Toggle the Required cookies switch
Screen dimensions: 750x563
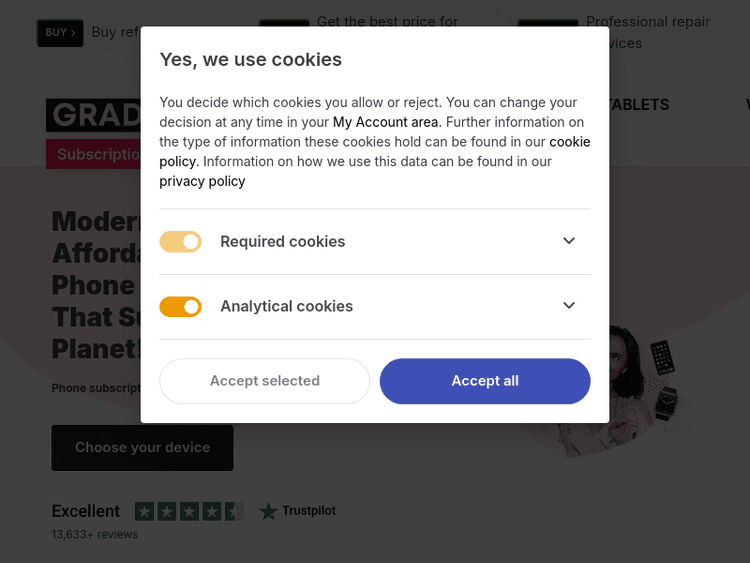(181, 242)
